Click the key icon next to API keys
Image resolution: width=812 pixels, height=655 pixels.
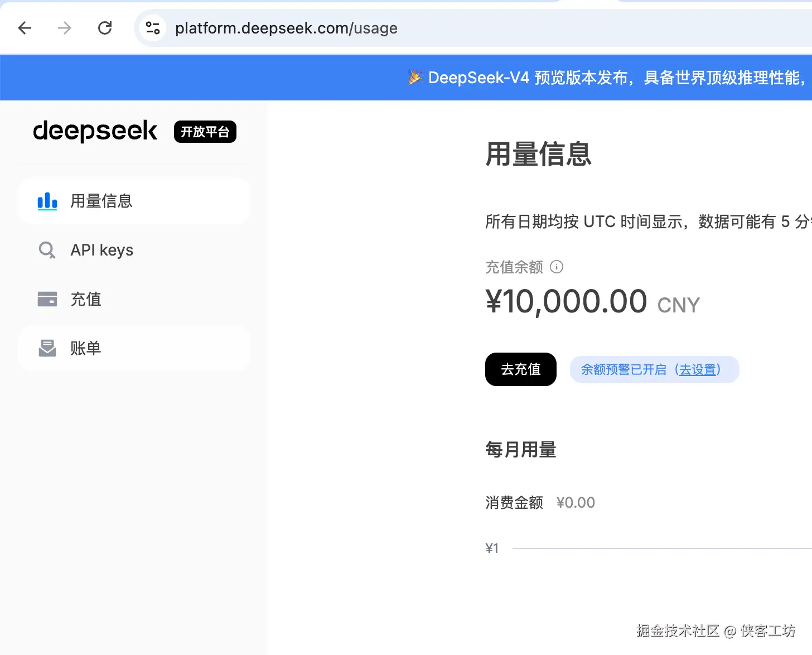(47, 250)
